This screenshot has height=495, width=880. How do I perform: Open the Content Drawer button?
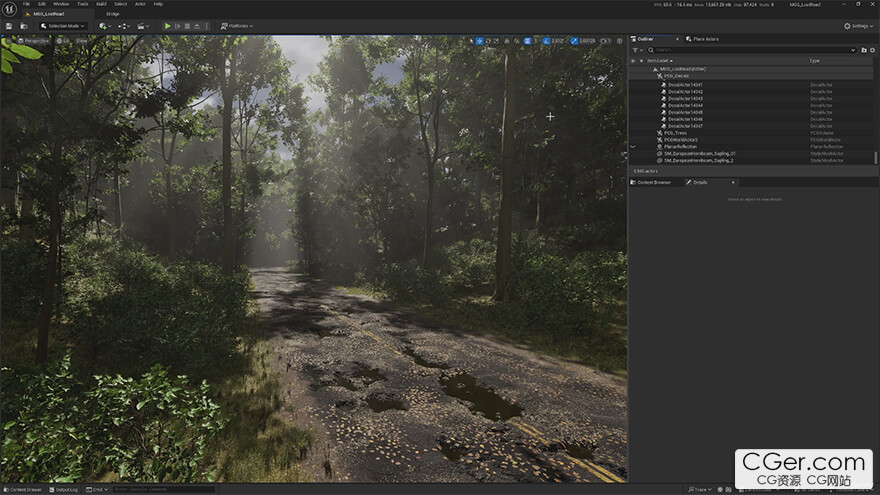(22, 489)
